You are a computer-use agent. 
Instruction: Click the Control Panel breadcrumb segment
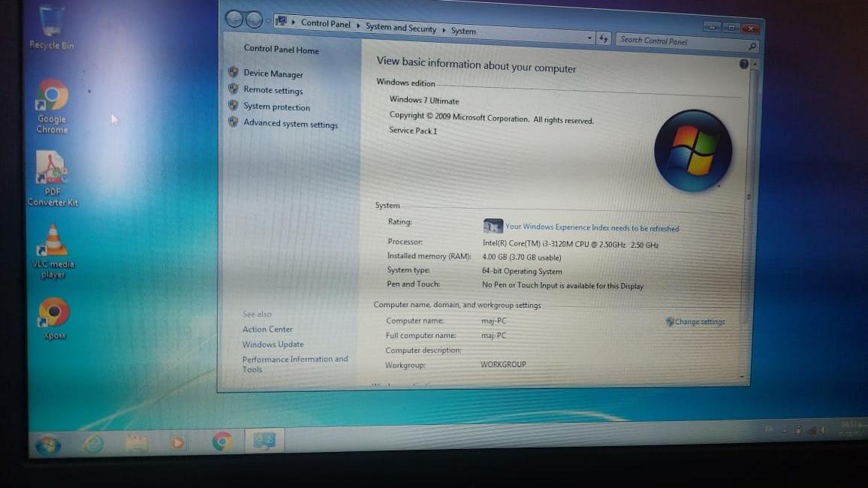[325, 23]
